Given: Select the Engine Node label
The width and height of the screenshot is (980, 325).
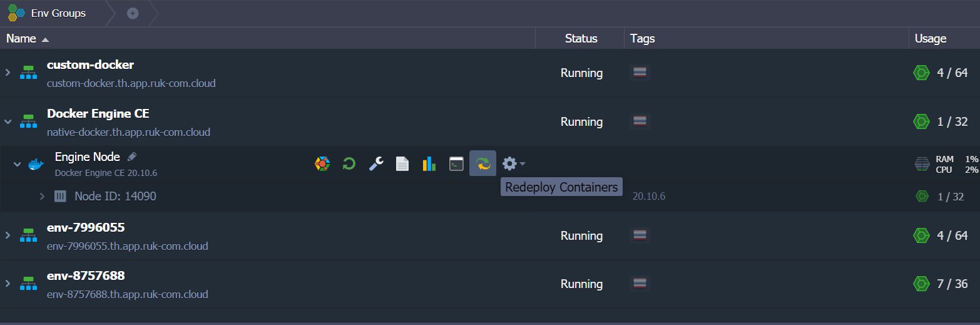Looking at the screenshot, I should coord(88,157).
